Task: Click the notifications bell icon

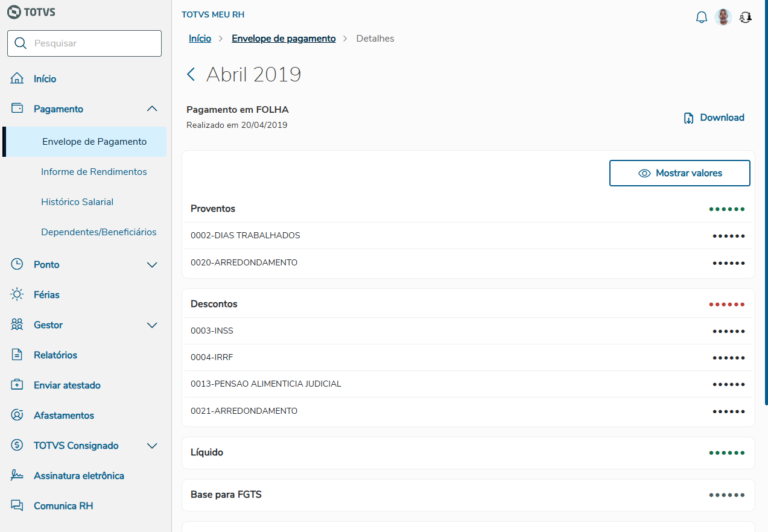Action: [701, 17]
